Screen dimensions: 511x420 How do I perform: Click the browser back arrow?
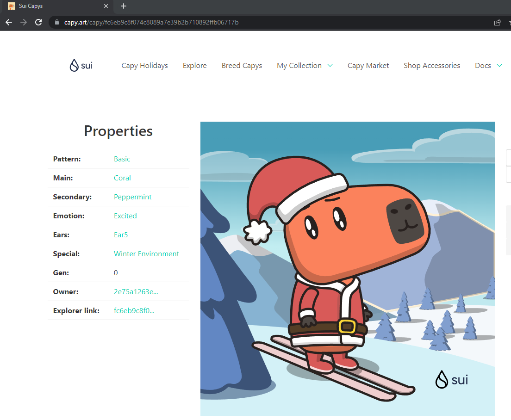point(9,22)
